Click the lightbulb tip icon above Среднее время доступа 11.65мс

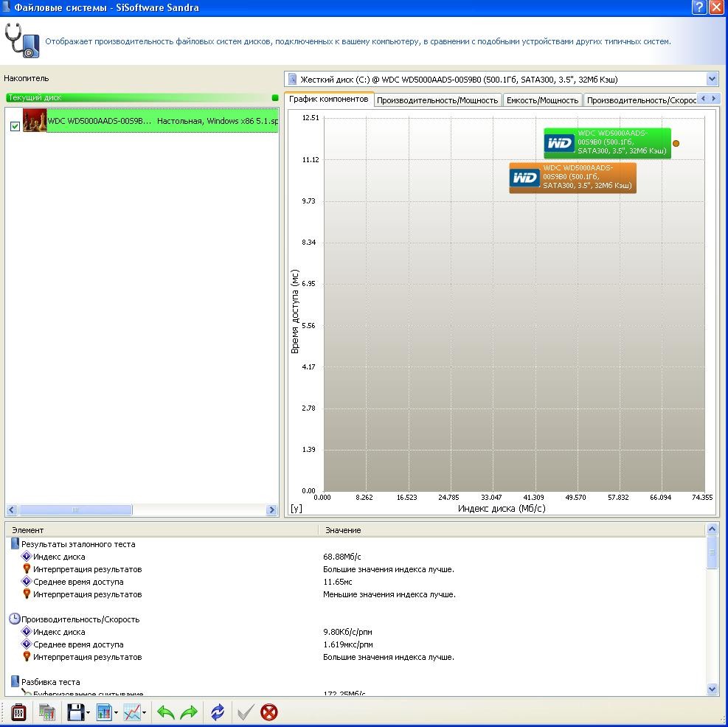[27, 568]
